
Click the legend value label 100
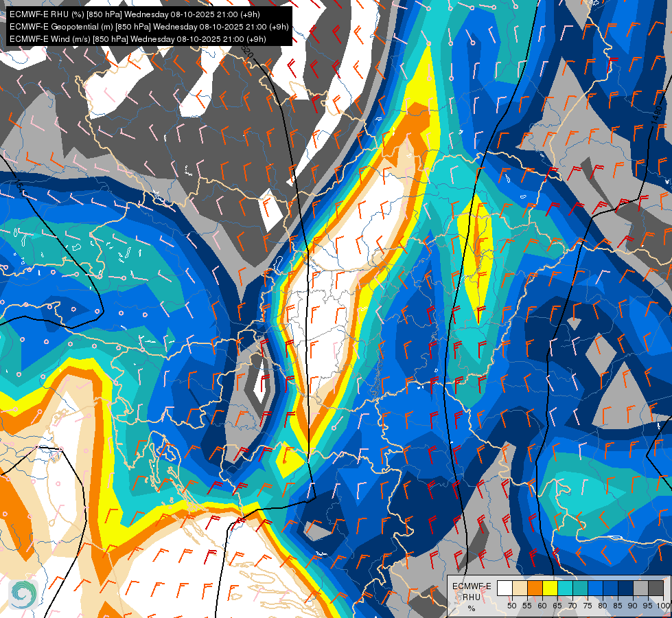pyautogui.click(x=662, y=606)
